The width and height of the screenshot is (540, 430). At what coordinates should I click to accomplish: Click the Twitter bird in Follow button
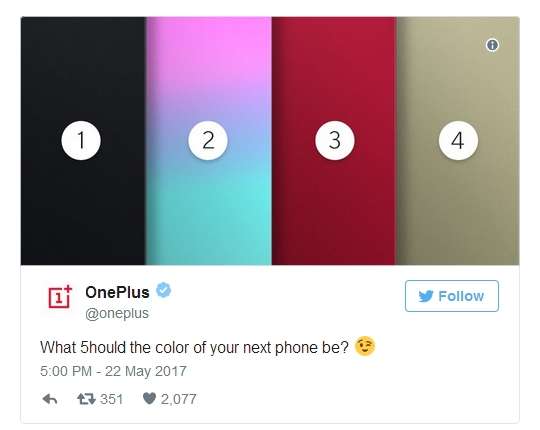point(426,296)
